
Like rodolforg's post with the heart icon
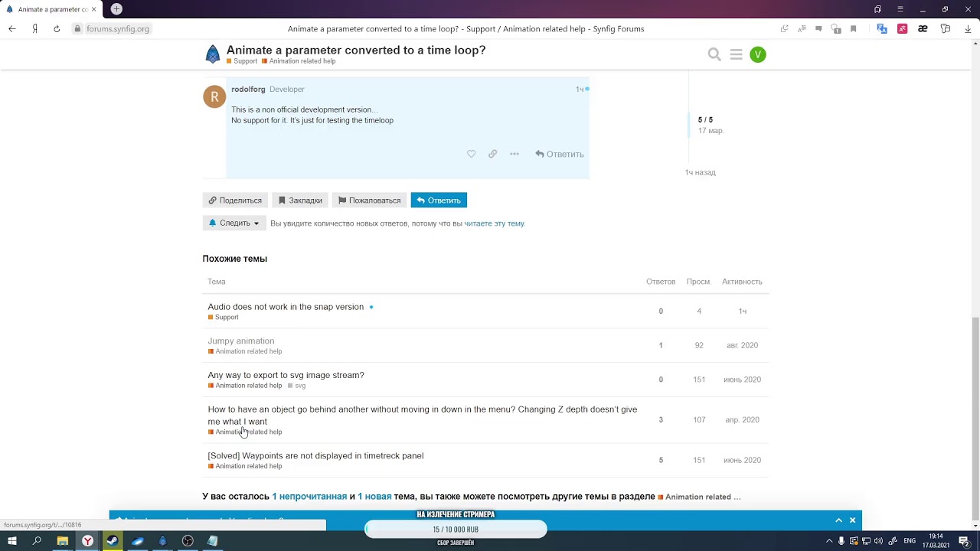(x=471, y=154)
